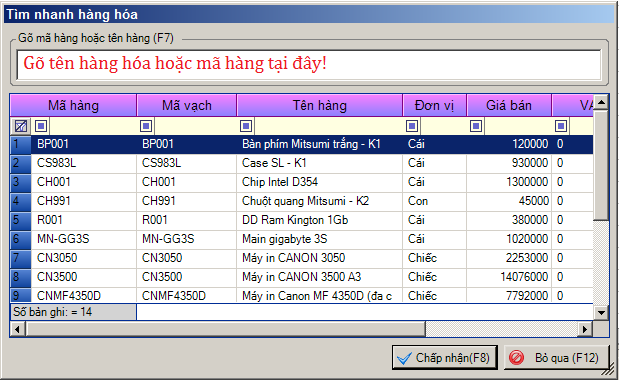Select item Chuột quang Mitsumi - K2

(320, 201)
